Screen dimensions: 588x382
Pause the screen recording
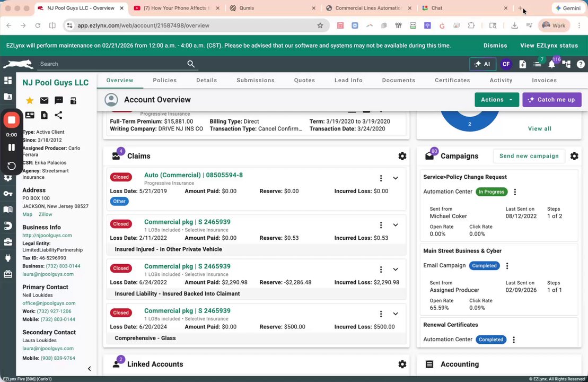coord(12,147)
